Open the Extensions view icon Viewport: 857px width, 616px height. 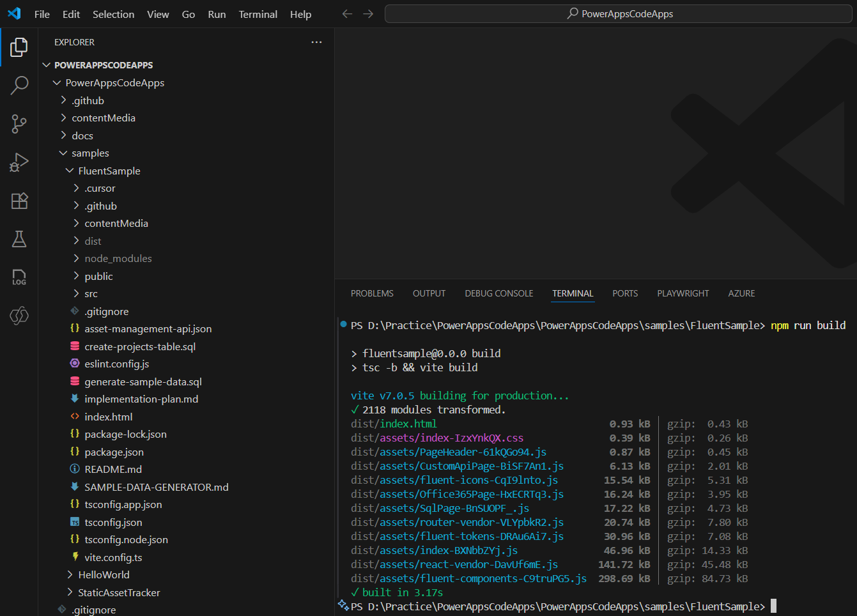(x=19, y=201)
